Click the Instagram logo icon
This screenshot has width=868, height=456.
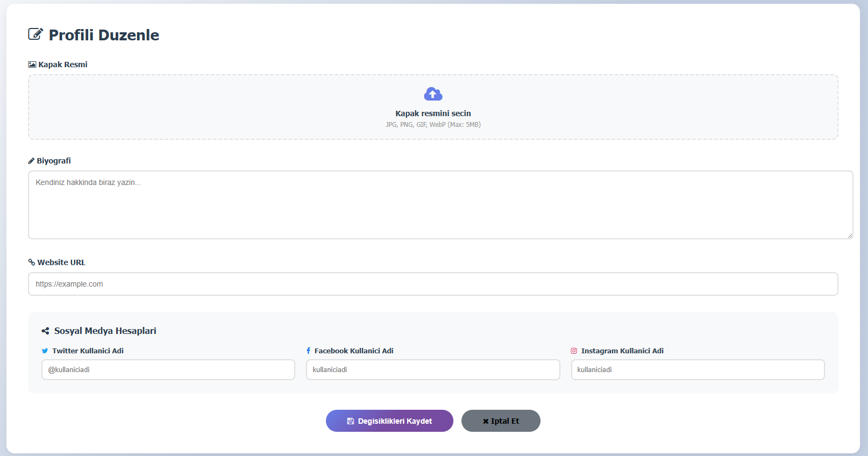(x=574, y=351)
